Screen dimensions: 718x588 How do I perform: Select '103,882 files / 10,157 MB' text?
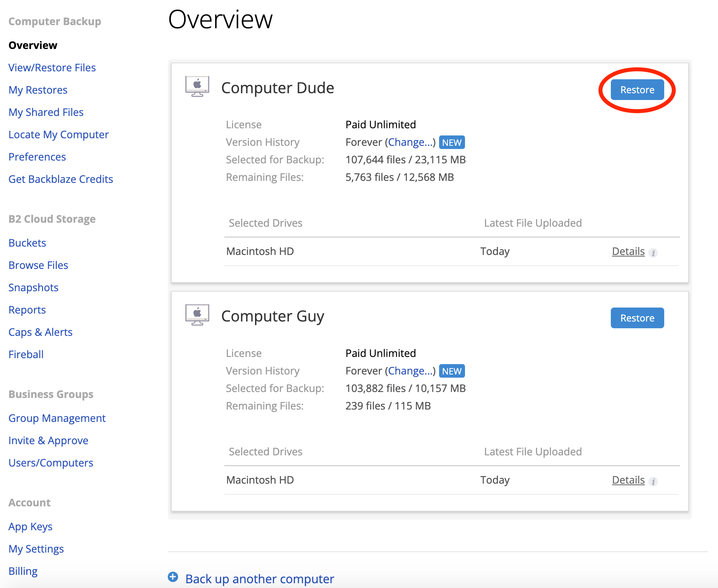pos(406,388)
